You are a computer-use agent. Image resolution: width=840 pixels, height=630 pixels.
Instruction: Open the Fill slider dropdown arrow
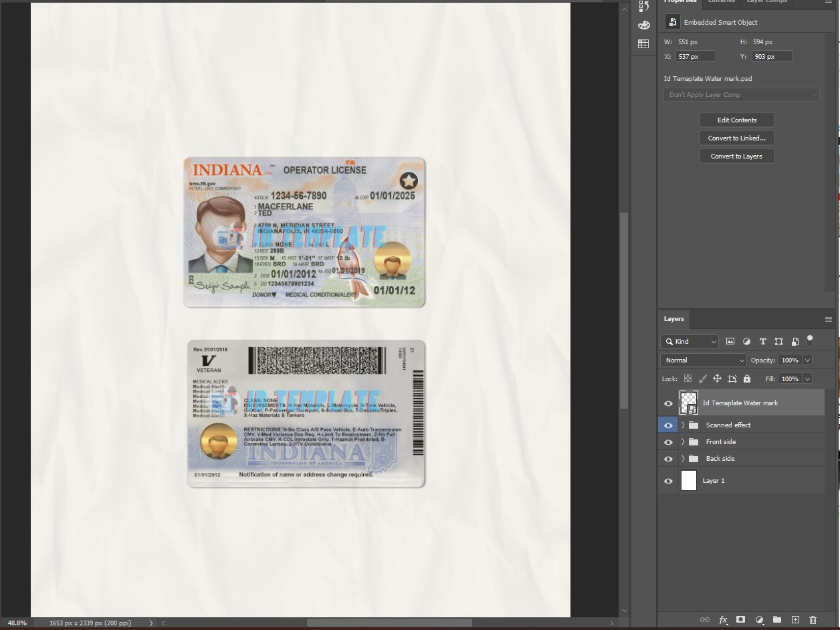point(807,379)
